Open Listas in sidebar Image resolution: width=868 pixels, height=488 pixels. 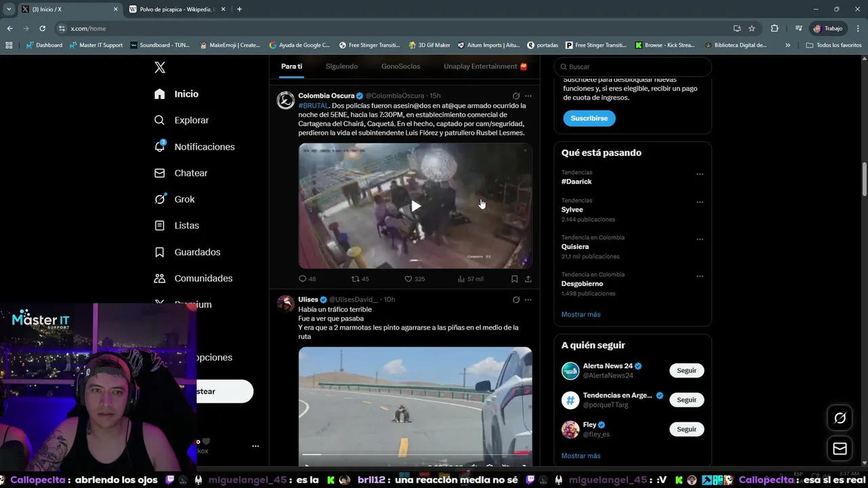click(176, 226)
